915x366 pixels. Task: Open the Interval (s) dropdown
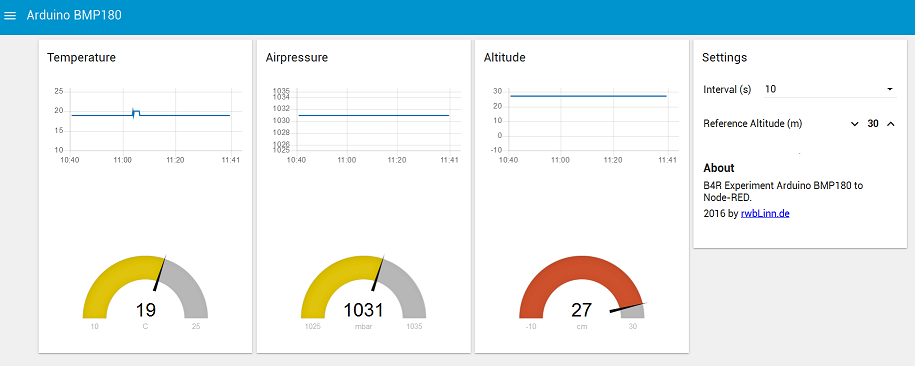click(830, 89)
